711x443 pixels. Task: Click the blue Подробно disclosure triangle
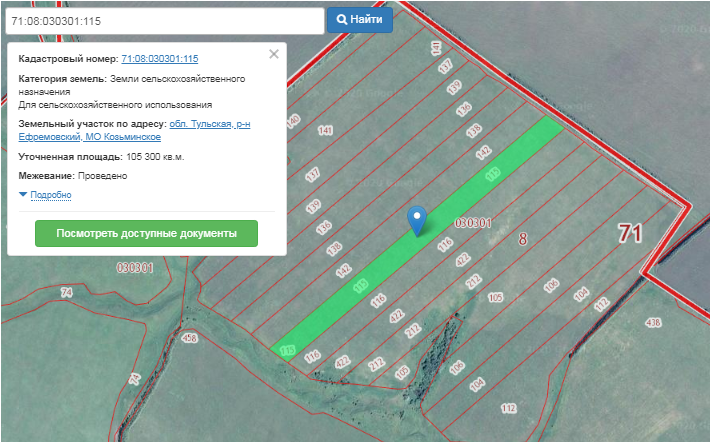(23, 194)
